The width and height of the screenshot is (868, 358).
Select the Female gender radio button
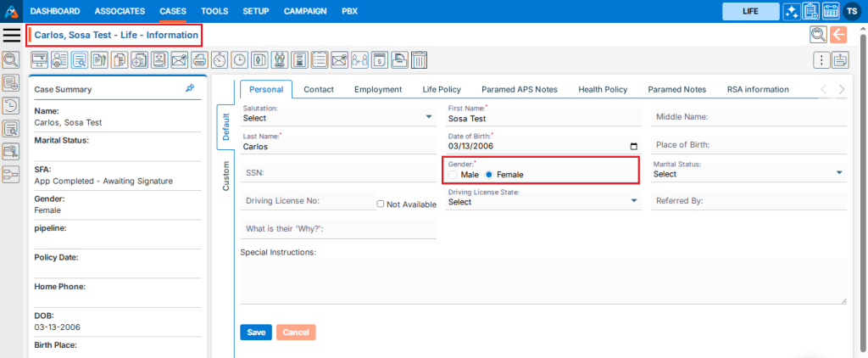click(x=488, y=175)
